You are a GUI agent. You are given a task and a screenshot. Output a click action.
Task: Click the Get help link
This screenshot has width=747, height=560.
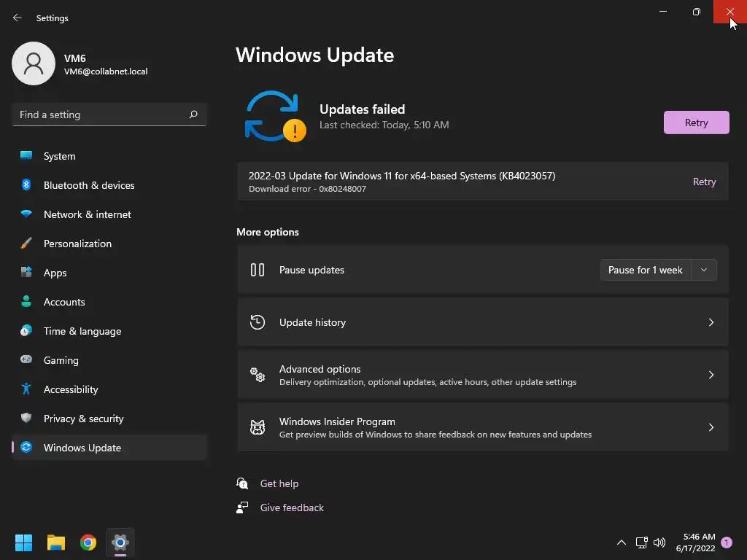click(x=279, y=483)
